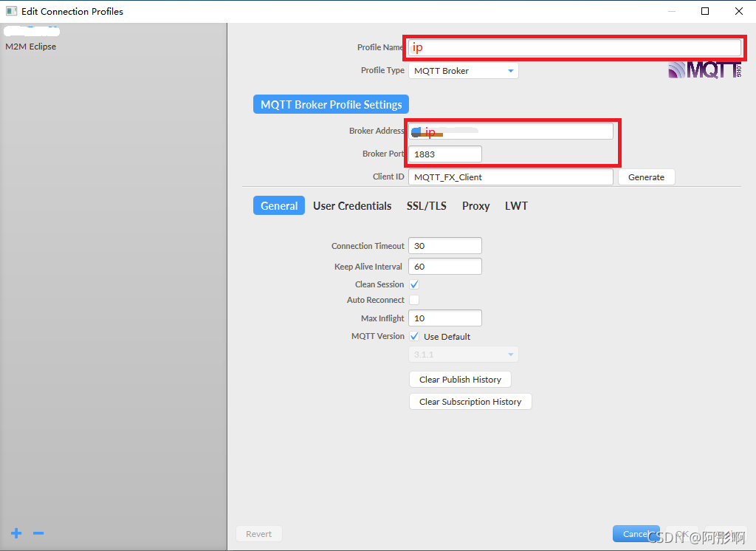Open the Proxy tab
The width and height of the screenshot is (756, 551).
click(x=476, y=205)
